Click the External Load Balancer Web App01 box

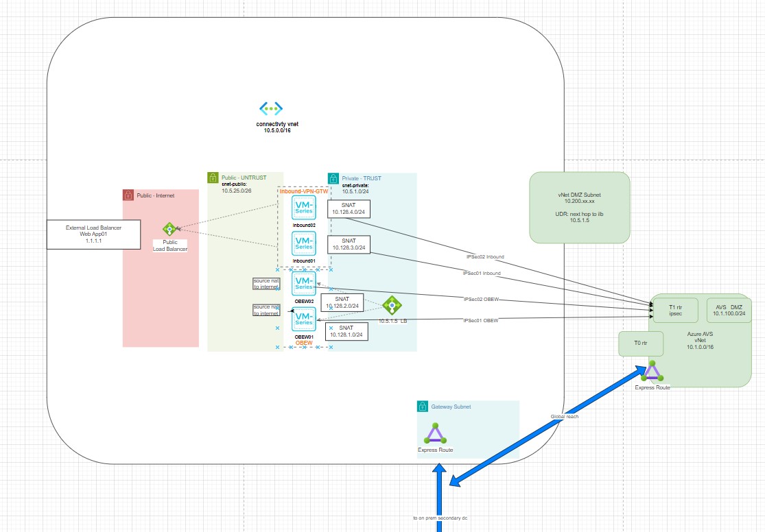(x=93, y=234)
